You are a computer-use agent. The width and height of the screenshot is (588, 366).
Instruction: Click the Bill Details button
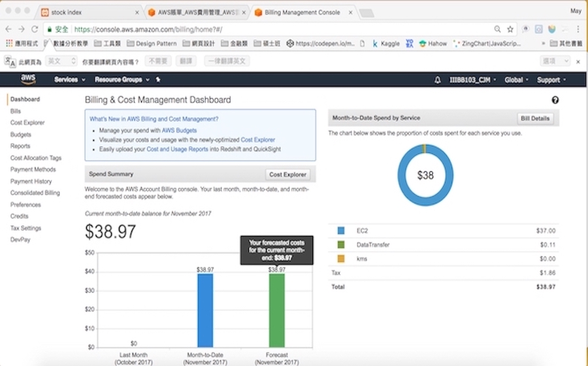[x=534, y=118]
